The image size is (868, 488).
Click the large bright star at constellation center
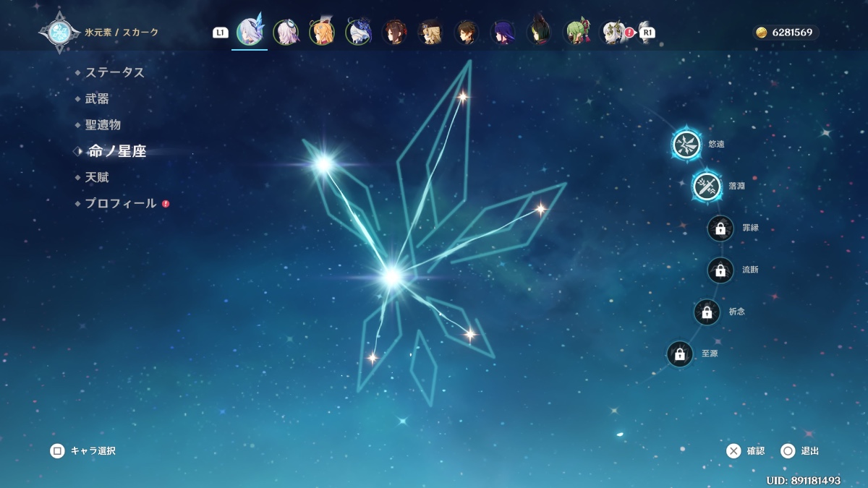391,275
